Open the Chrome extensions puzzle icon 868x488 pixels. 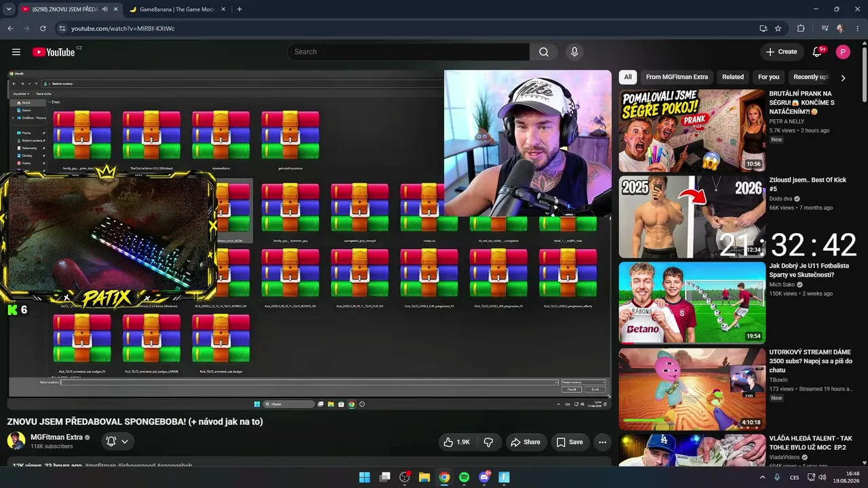801,28
